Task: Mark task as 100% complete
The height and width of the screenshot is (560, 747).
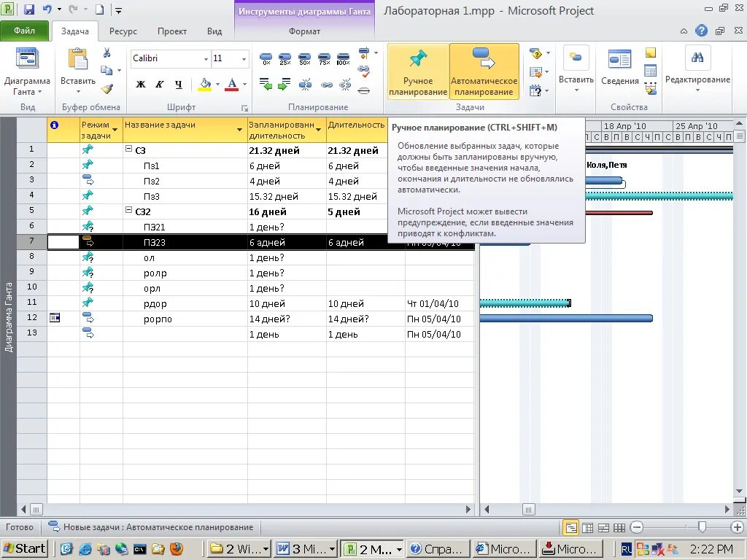Action: click(x=343, y=59)
